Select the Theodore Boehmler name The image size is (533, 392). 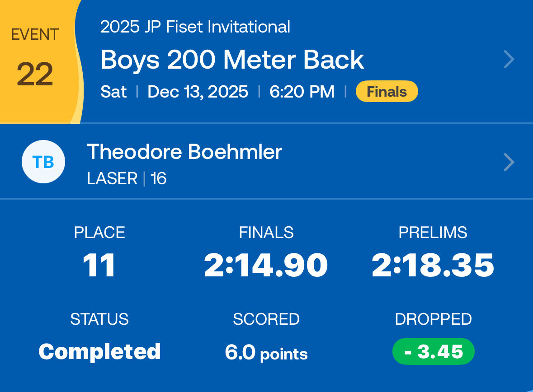[x=184, y=152]
